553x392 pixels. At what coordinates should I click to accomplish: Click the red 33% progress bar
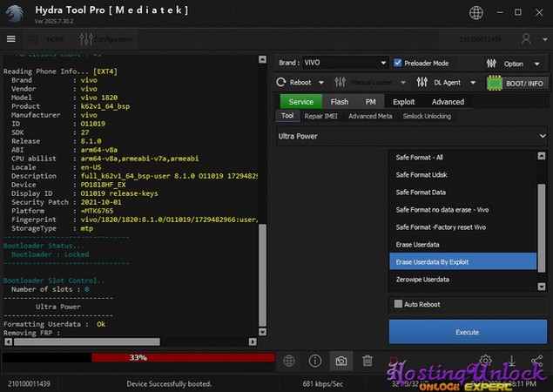coord(183,357)
